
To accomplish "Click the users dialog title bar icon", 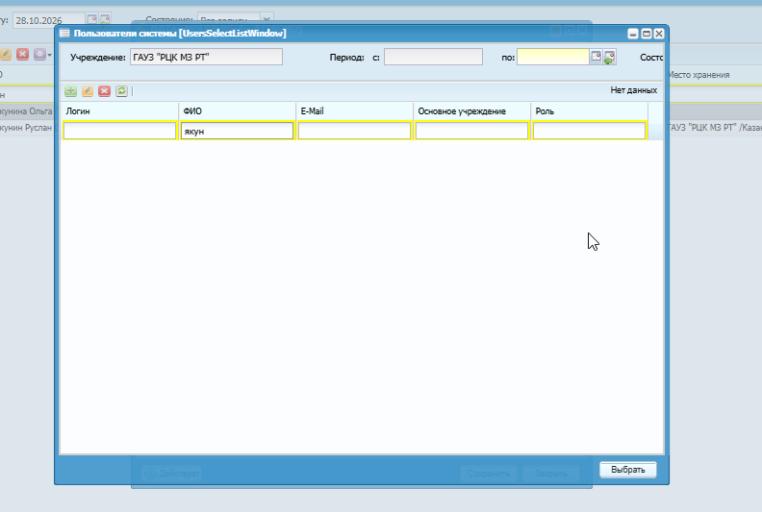I will [65, 33].
